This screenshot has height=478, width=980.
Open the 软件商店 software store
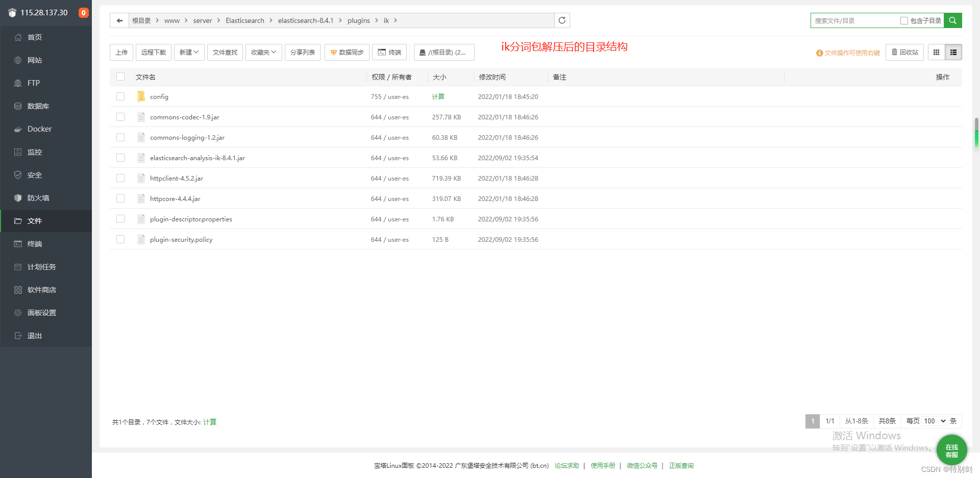(46, 290)
